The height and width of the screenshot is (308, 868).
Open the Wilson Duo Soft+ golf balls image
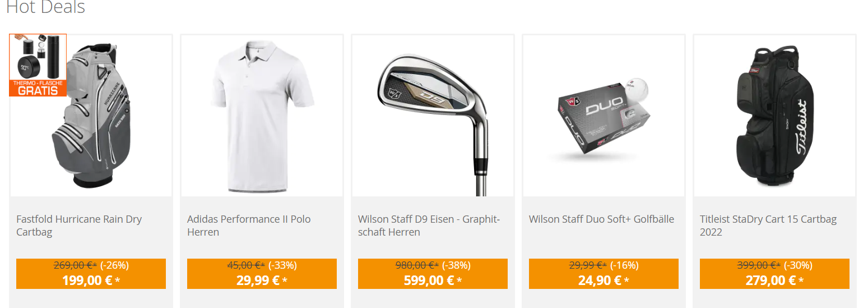[x=604, y=116]
